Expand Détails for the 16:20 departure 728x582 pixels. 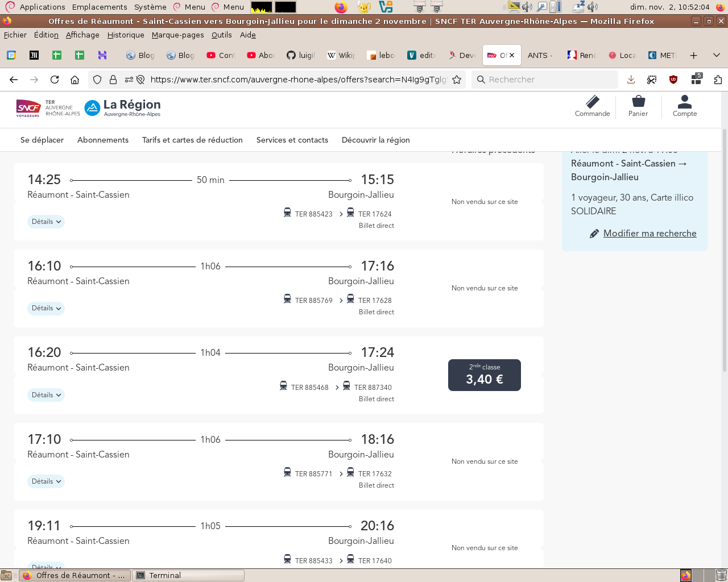point(46,395)
